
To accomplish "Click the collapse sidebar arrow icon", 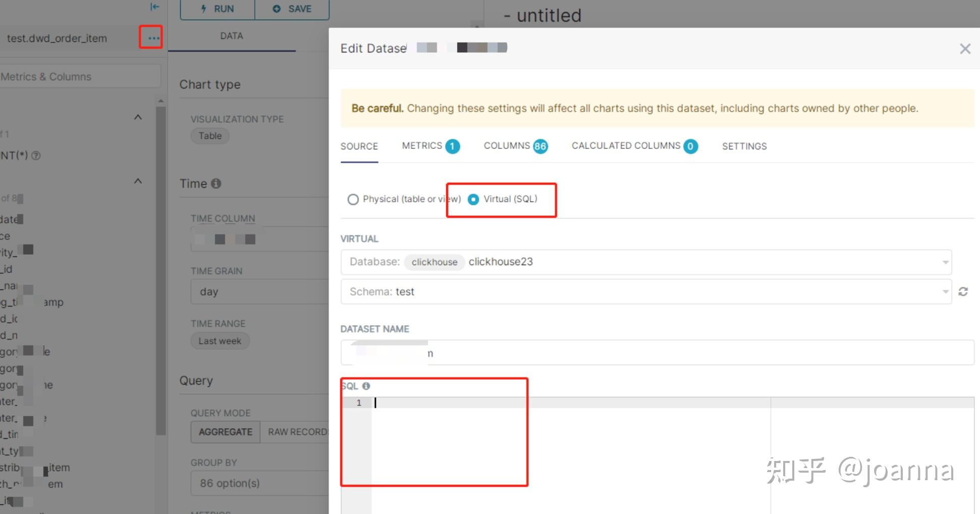I will pyautogui.click(x=155, y=7).
